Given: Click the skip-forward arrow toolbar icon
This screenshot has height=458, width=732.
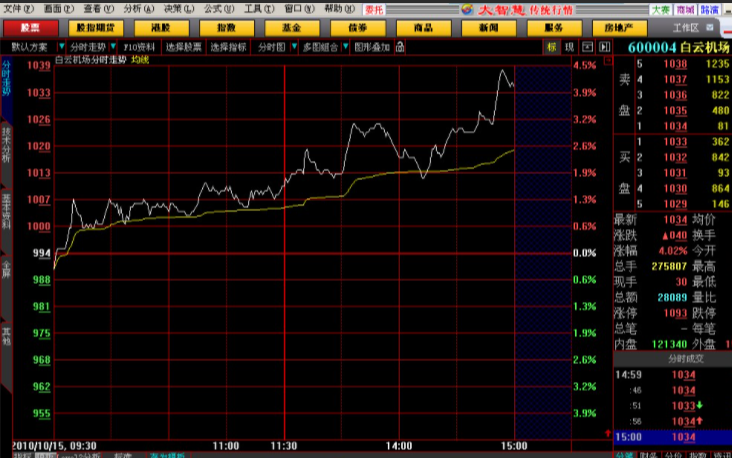Looking at the screenshot, I should 605,47.
